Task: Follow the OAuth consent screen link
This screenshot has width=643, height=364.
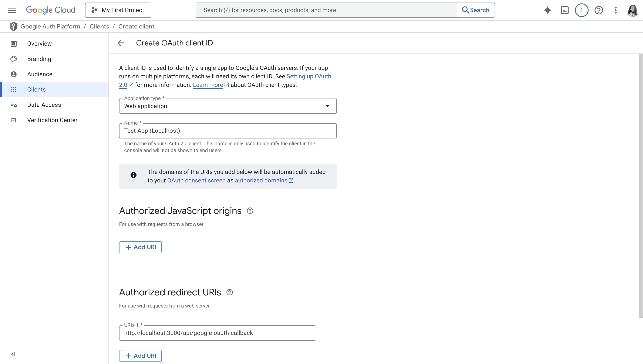Action: coord(196,180)
